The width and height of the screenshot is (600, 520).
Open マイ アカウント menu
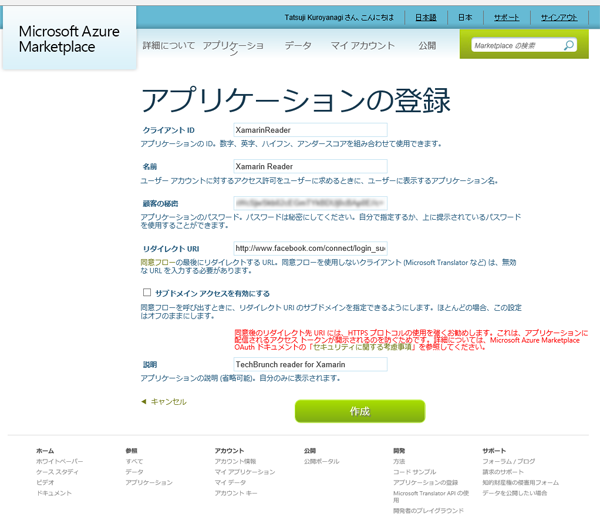tap(362, 46)
